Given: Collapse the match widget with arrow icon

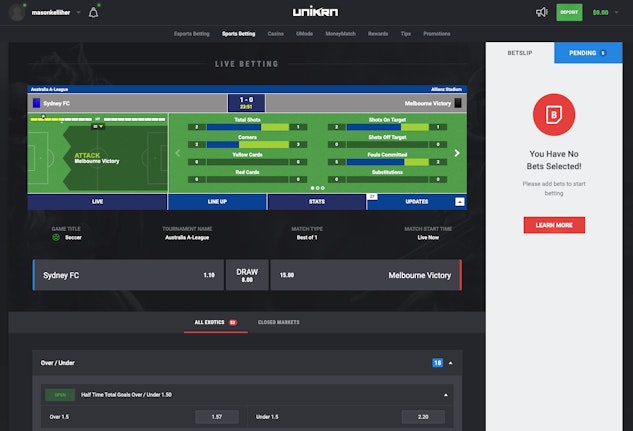Looking at the screenshot, I should coord(459,201).
